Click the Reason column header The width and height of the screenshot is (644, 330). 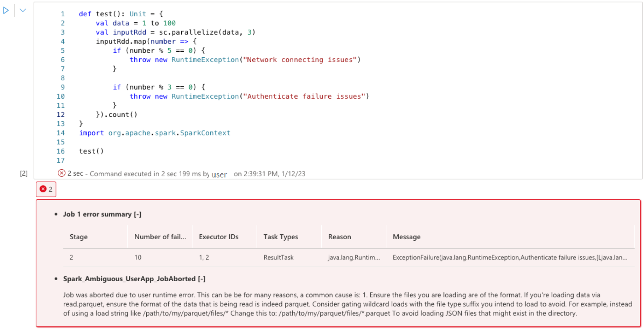coord(339,237)
